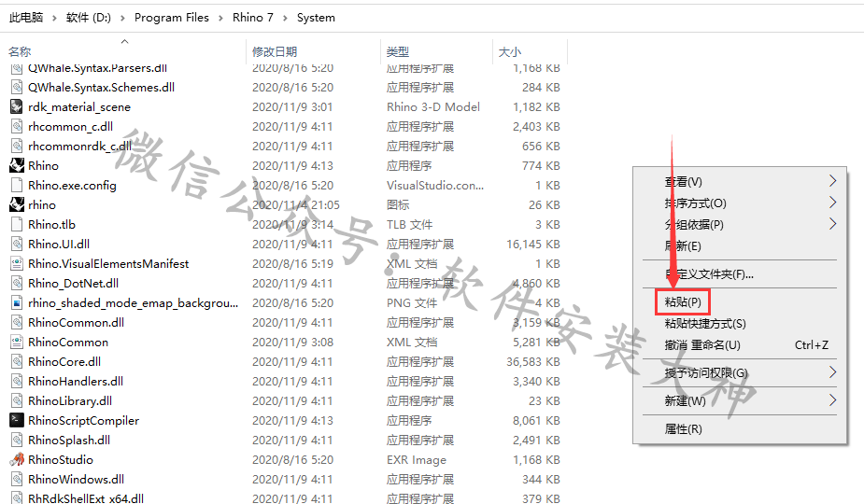Click the QWhale.Syntax.Schemes.dll icon

17,87
